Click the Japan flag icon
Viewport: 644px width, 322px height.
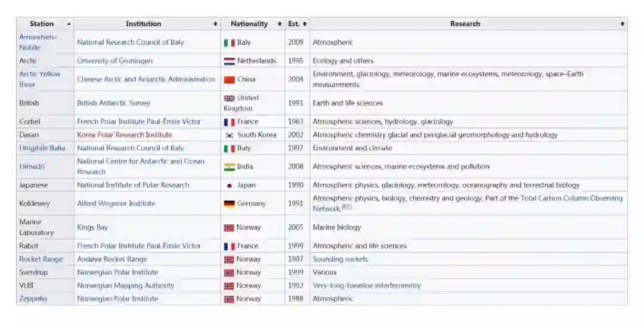click(x=229, y=185)
